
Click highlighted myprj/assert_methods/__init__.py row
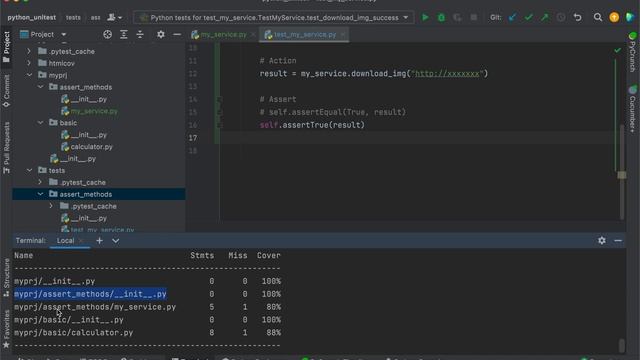click(90, 294)
